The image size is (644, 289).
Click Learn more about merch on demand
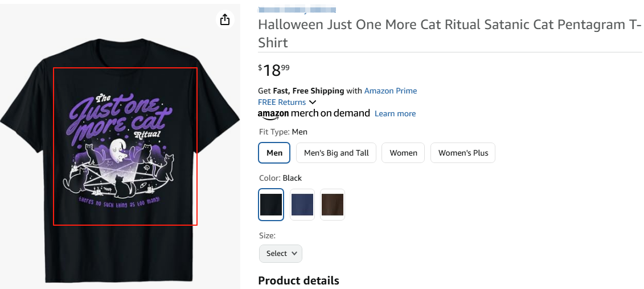pos(395,113)
